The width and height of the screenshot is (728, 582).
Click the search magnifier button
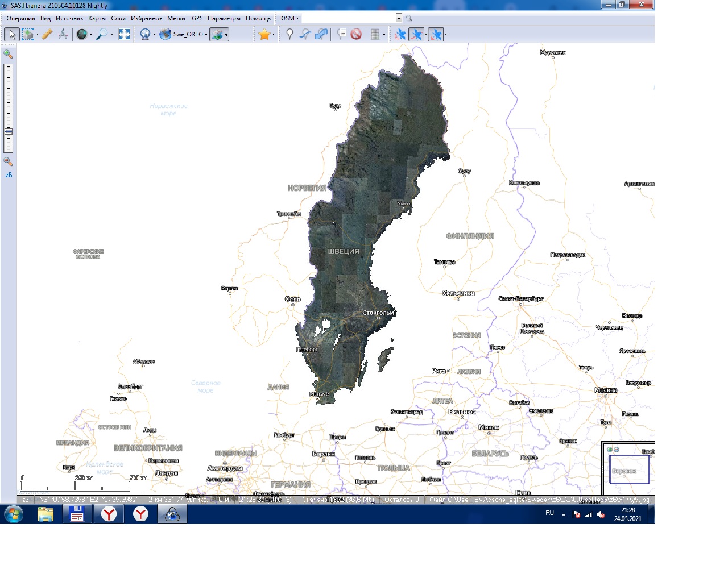point(409,18)
